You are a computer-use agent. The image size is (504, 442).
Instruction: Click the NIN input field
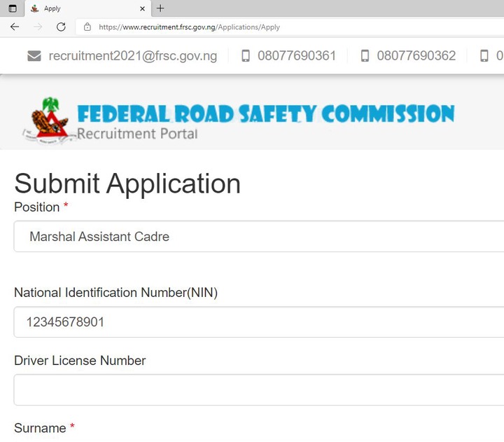coord(259,322)
